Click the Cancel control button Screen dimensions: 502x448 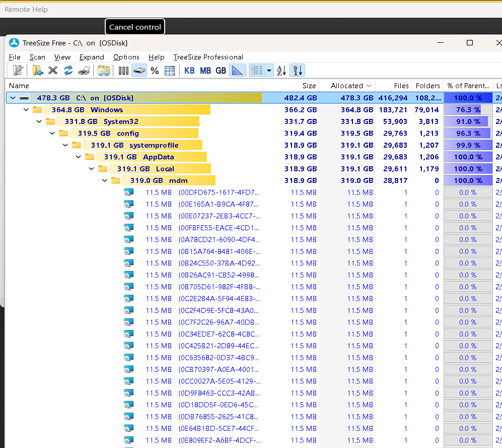(x=135, y=27)
